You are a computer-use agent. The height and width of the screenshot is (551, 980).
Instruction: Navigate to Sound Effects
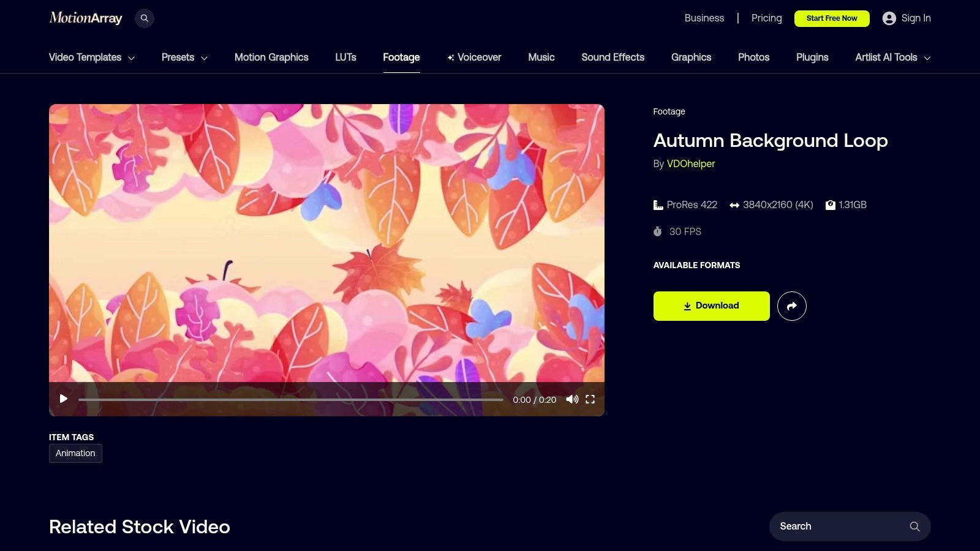pos(613,57)
